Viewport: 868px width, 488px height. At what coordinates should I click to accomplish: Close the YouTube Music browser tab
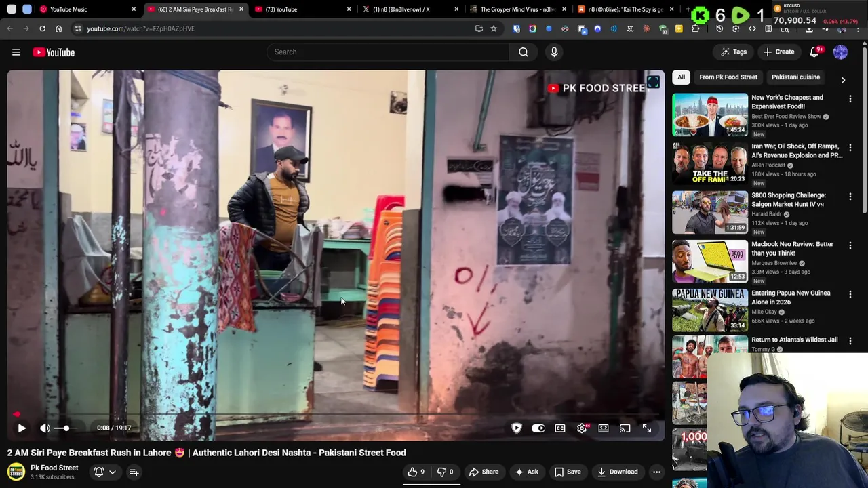(x=134, y=9)
